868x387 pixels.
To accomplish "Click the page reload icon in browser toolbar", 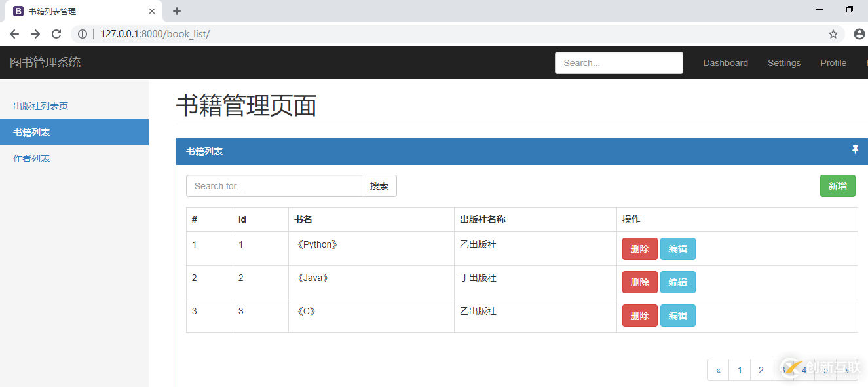I will pos(56,33).
